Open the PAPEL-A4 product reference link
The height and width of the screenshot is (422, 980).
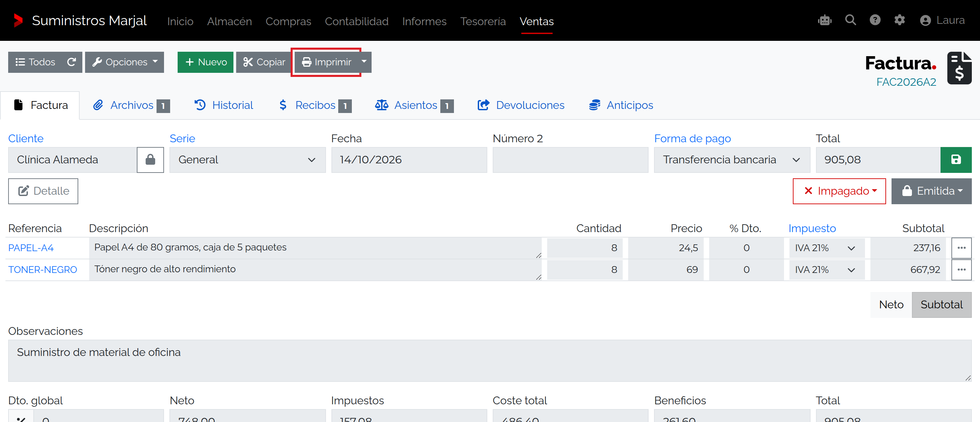tap(31, 248)
